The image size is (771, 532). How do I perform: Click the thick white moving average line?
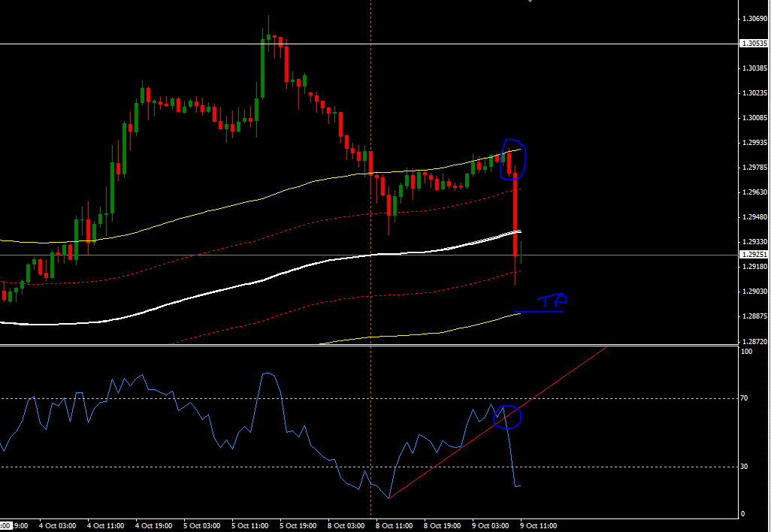(x=295, y=270)
